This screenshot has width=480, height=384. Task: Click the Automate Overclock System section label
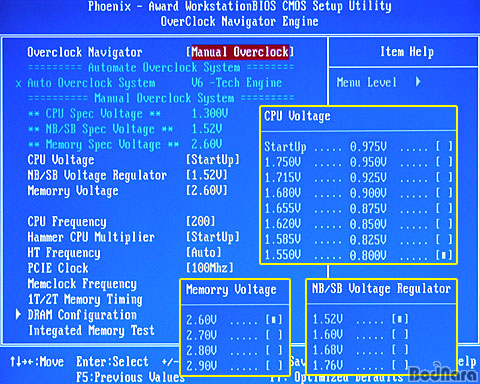point(164,67)
